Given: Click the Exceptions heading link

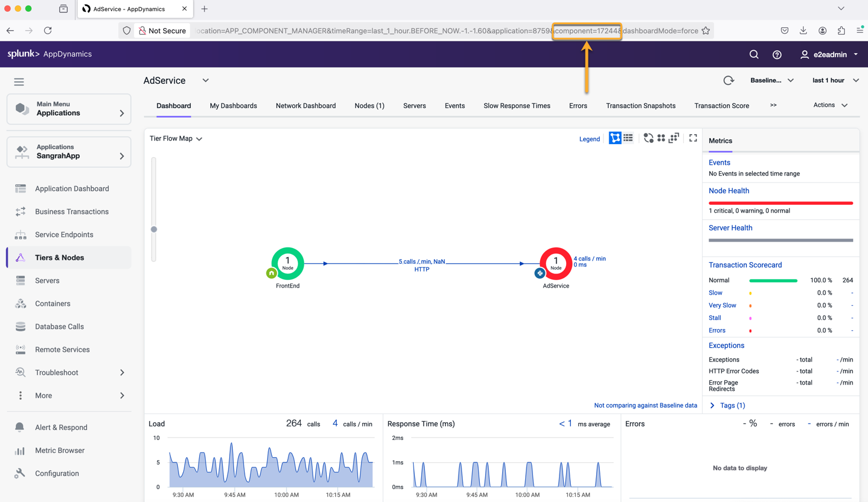Looking at the screenshot, I should 726,345.
